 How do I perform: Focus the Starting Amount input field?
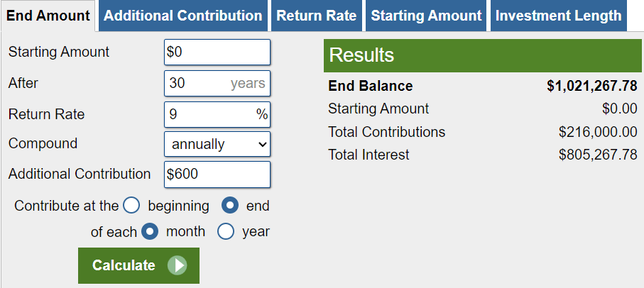217,52
